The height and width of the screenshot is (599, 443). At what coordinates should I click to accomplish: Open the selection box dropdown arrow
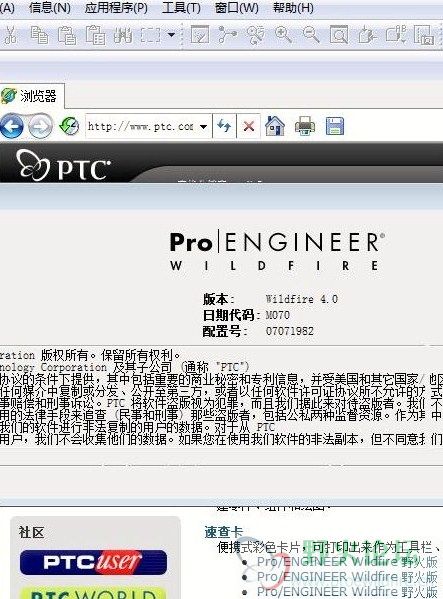[171, 35]
